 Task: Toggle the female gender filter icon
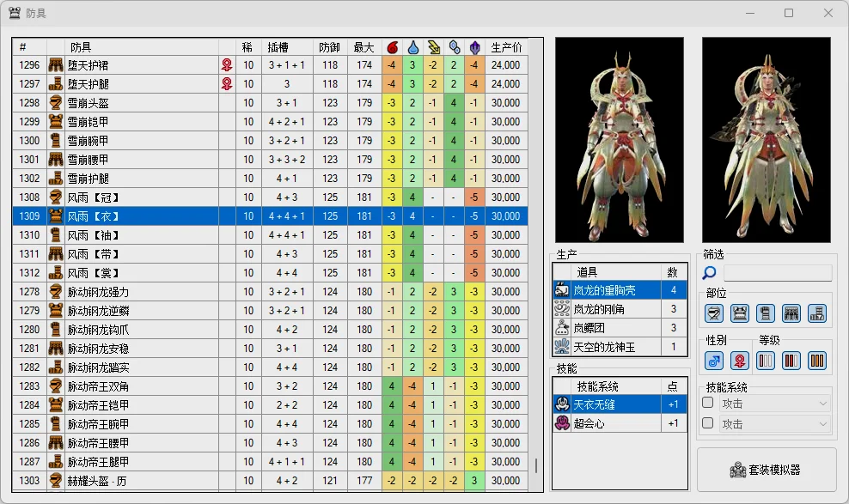point(740,361)
